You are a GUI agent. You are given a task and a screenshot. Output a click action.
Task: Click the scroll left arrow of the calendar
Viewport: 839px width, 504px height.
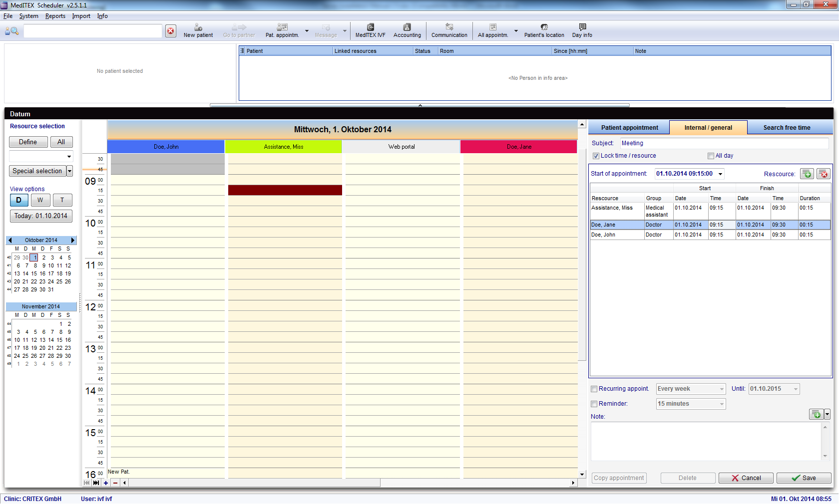click(x=125, y=483)
